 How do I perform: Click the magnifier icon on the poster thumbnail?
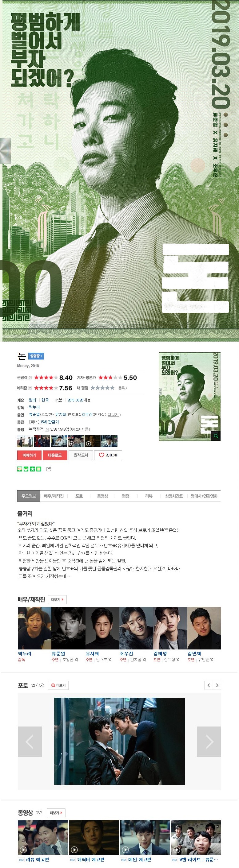(x=216, y=436)
